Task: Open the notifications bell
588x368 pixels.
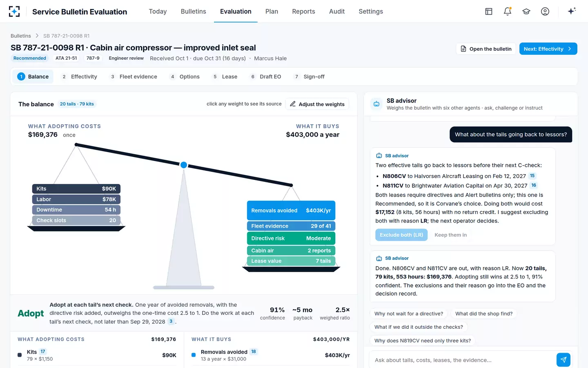Action: pyautogui.click(x=508, y=11)
